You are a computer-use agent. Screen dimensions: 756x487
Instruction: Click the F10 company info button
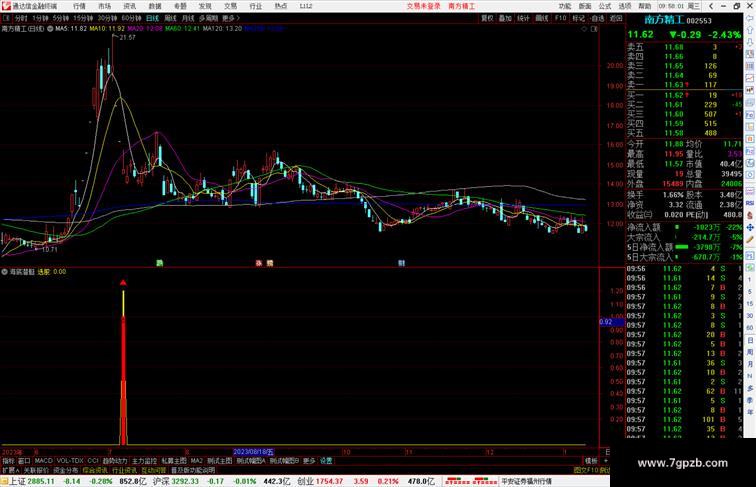560,18
